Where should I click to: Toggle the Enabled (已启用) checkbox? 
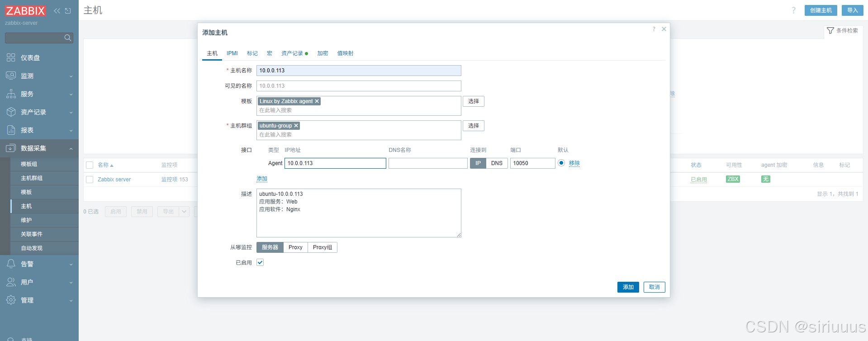(x=260, y=262)
